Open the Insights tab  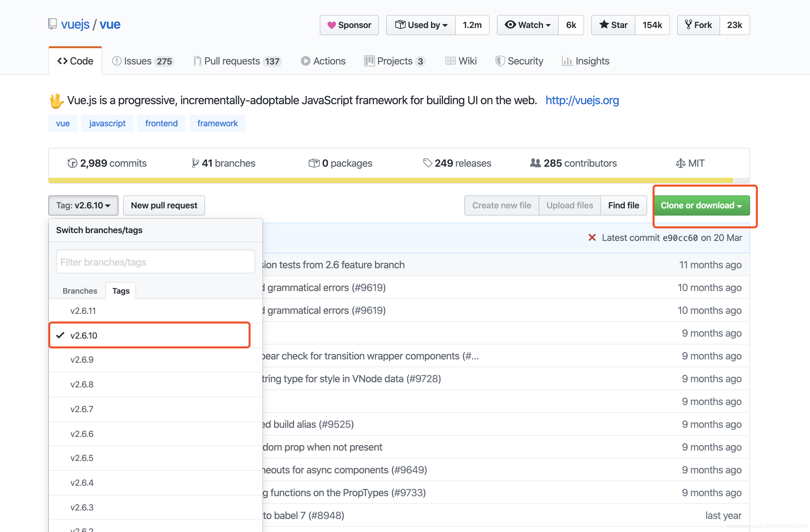(585, 61)
